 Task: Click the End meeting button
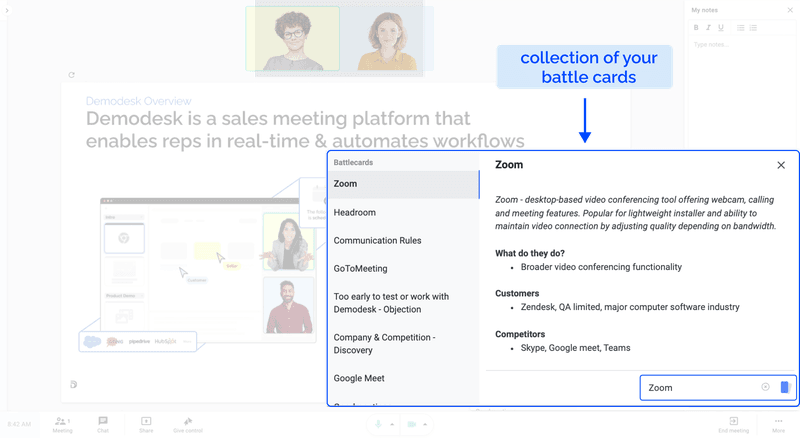(733, 424)
